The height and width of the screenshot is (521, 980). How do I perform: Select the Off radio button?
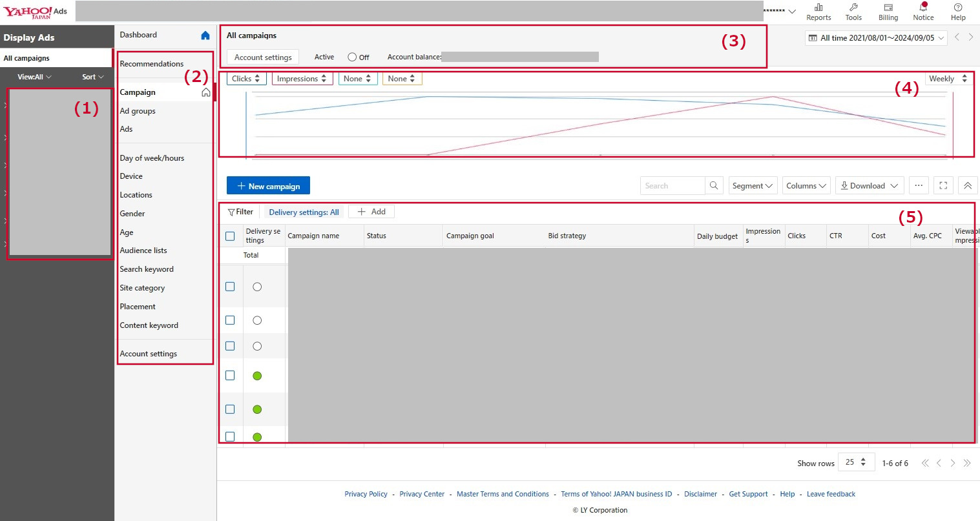(352, 57)
